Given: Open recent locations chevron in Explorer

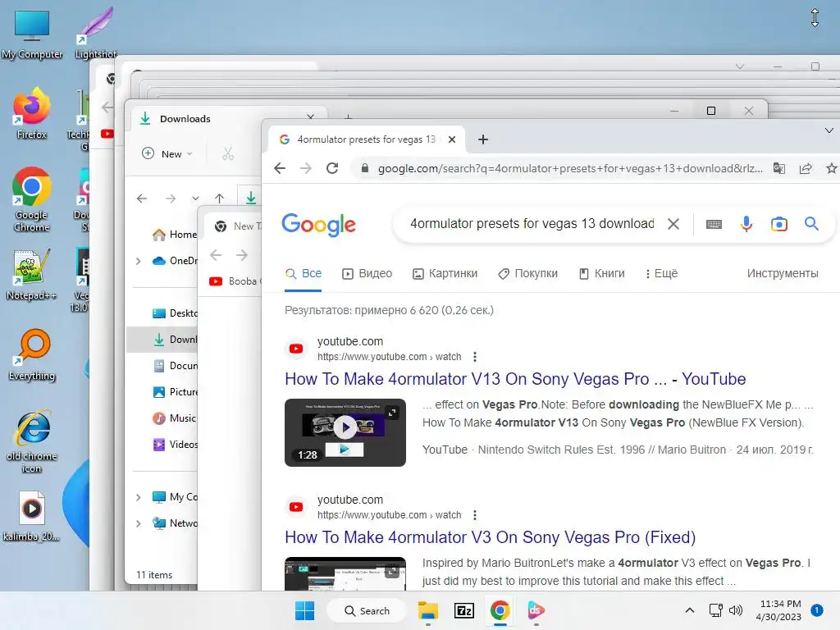Looking at the screenshot, I should coord(195,199).
